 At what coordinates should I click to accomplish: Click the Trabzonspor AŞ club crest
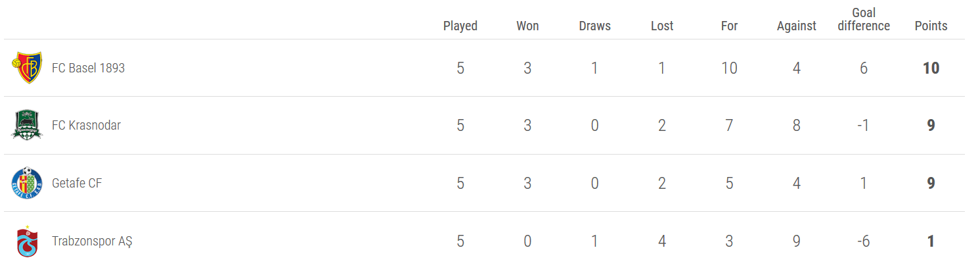(27, 241)
